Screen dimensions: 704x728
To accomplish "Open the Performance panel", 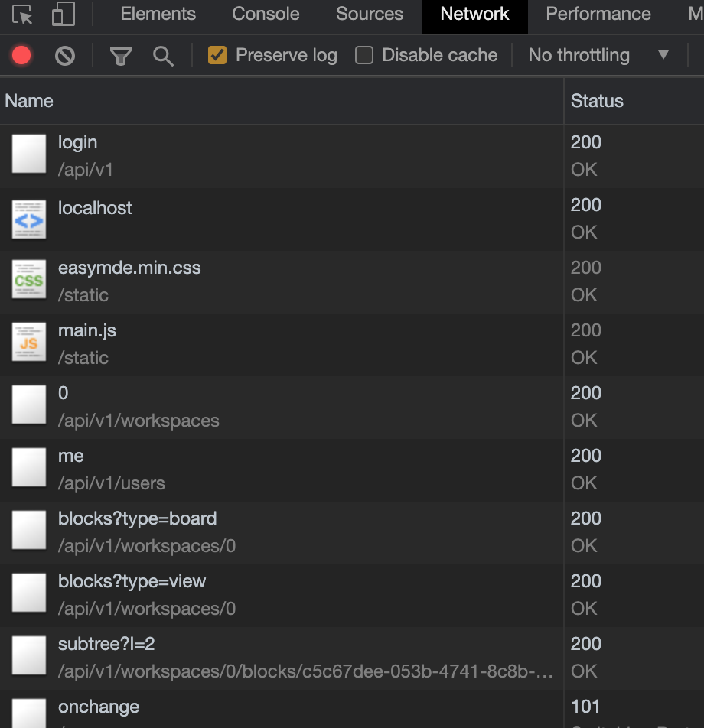I will tap(598, 14).
